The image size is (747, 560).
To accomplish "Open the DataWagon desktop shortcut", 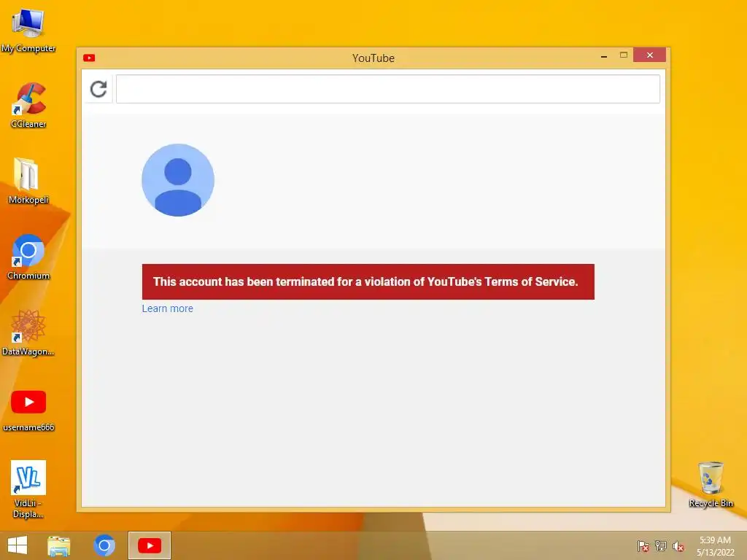I will [28, 332].
